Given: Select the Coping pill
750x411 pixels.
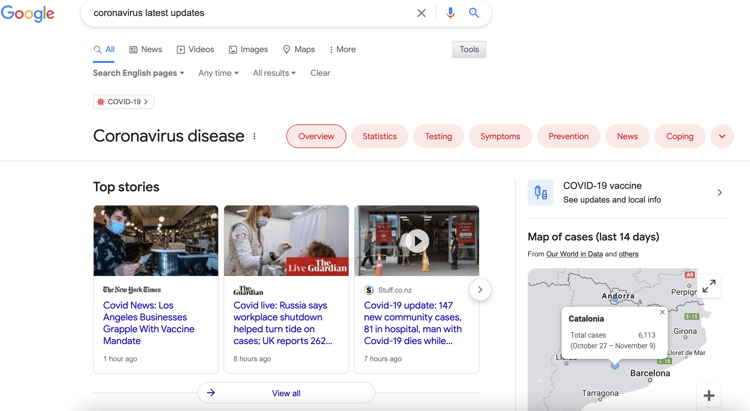Looking at the screenshot, I should click(680, 136).
